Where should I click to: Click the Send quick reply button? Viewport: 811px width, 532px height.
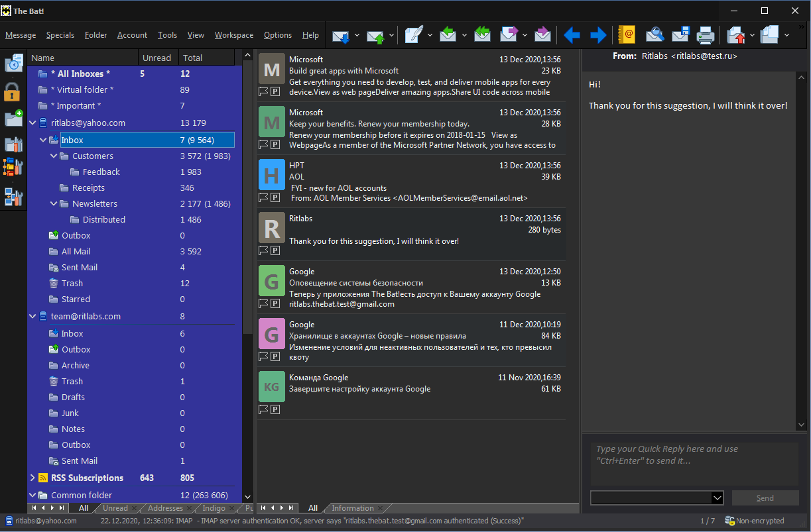tap(765, 498)
